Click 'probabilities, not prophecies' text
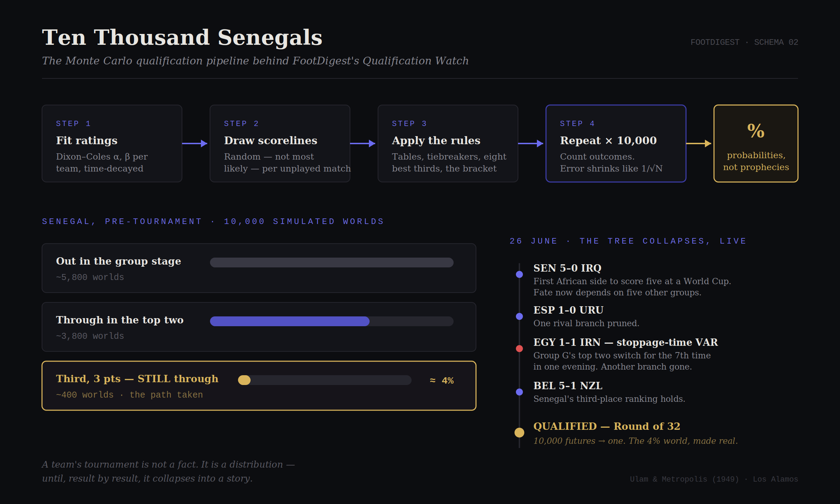The height and width of the screenshot is (504, 840). (756, 161)
